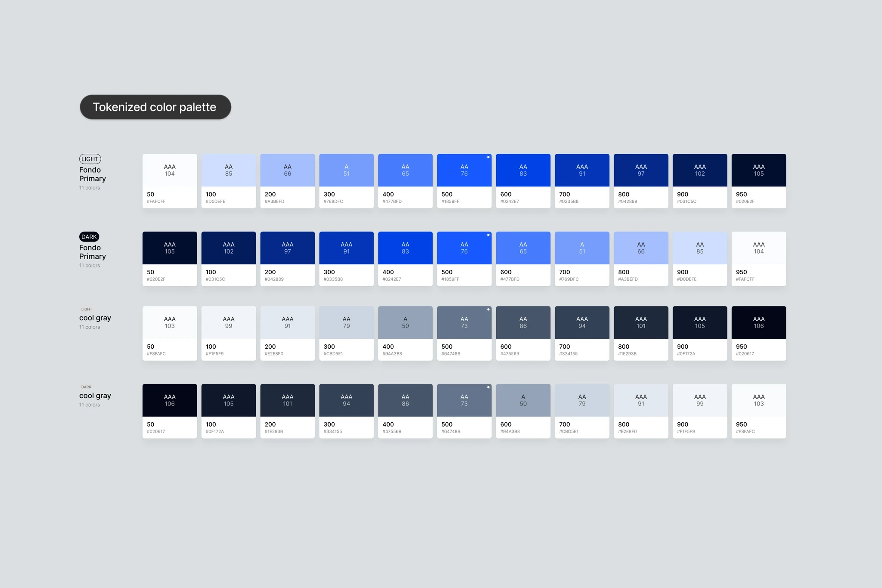Click the small LIGHT label above the first cool gray row
This screenshot has width=882, height=588.
click(87, 309)
